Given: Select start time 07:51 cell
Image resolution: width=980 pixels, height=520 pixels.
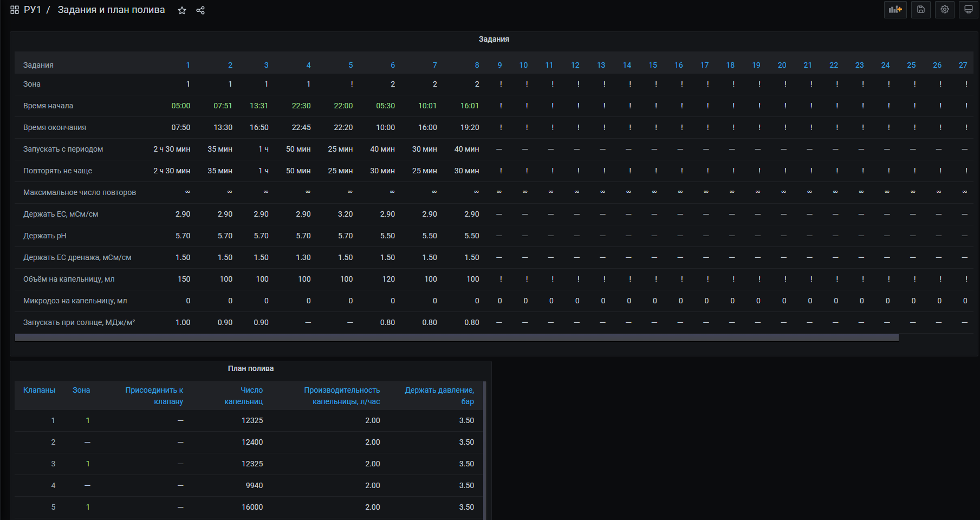Looking at the screenshot, I should tap(223, 106).
